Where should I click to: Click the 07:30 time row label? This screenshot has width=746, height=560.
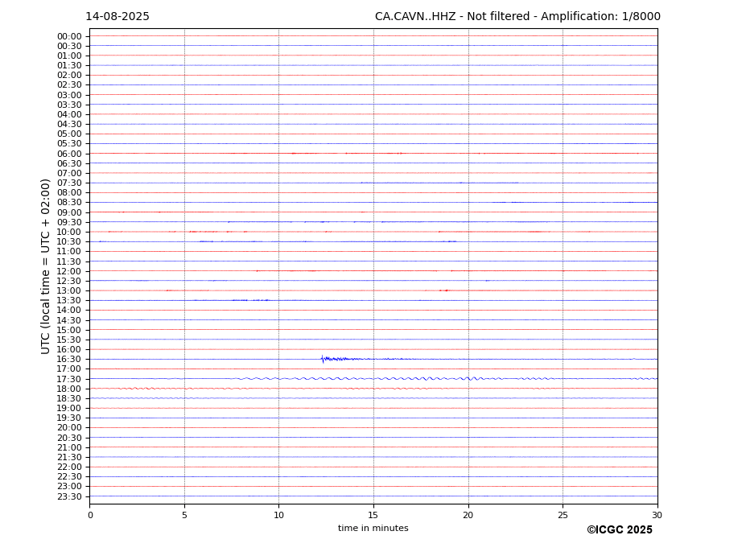tap(69, 183)
